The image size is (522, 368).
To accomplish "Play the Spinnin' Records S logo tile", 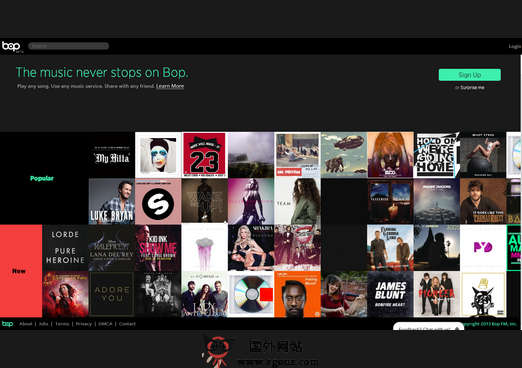I will pos(158,201).
